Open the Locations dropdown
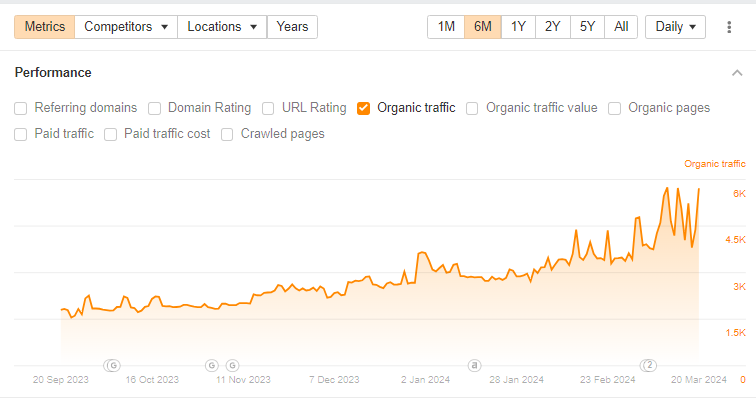The width and height of the screenshot is (756, 400). click(222, 27)
